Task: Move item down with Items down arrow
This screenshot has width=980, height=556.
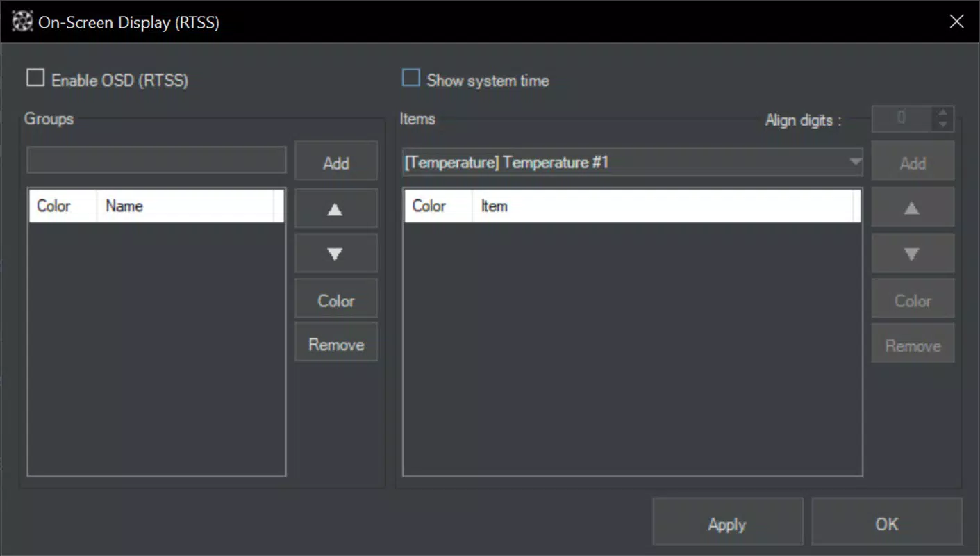Action: click(912, 254)
